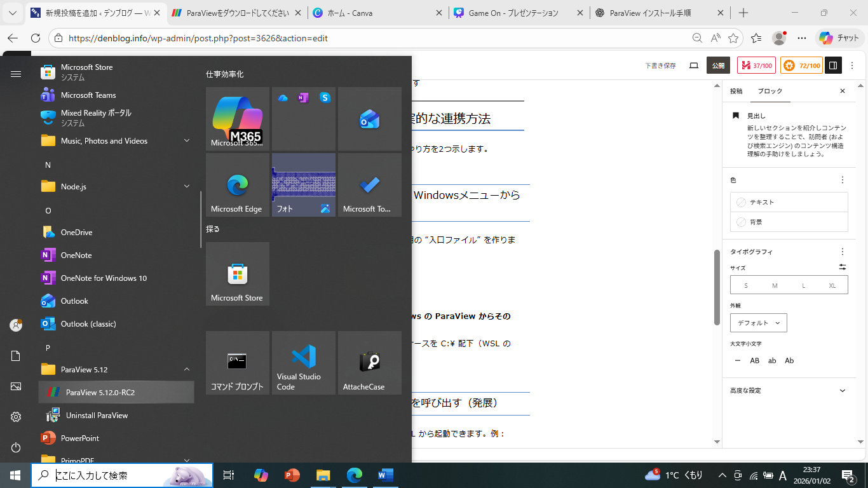Click the Microsoft 365 Copilot tile

pos(238,119)
